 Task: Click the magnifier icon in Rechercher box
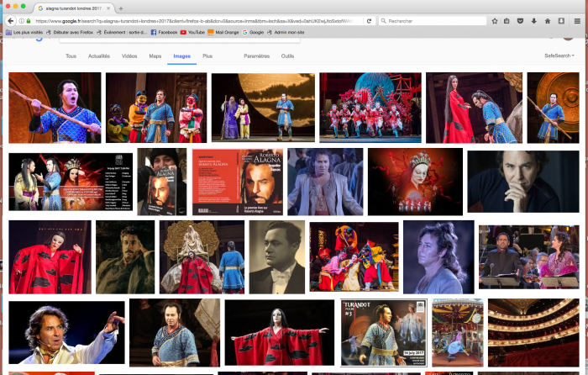pos(383,21)
